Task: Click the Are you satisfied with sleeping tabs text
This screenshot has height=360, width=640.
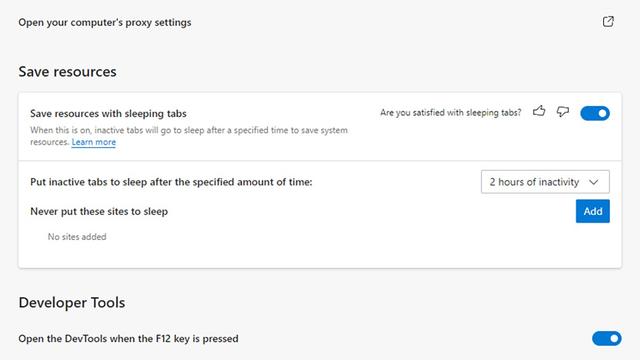Action: pos(451,113)
